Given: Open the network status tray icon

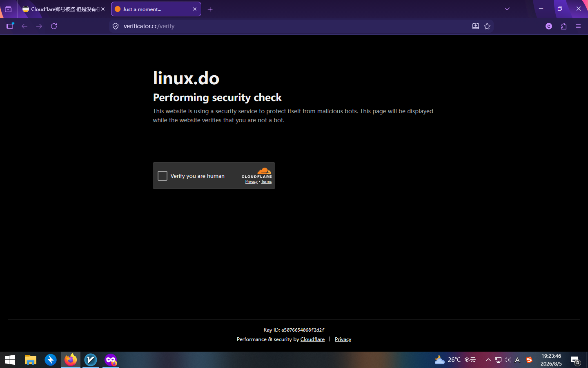Looking at the screenshot, I should tap(498, 360).
